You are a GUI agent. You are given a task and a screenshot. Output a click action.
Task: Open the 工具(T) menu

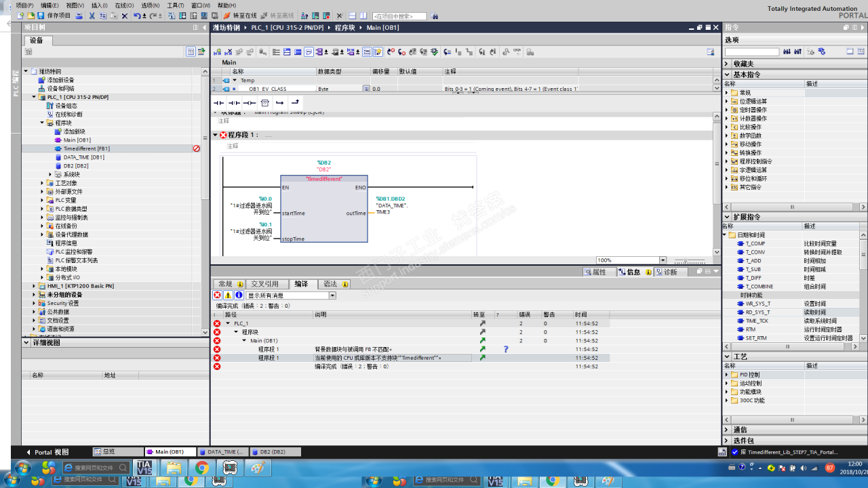176,5
